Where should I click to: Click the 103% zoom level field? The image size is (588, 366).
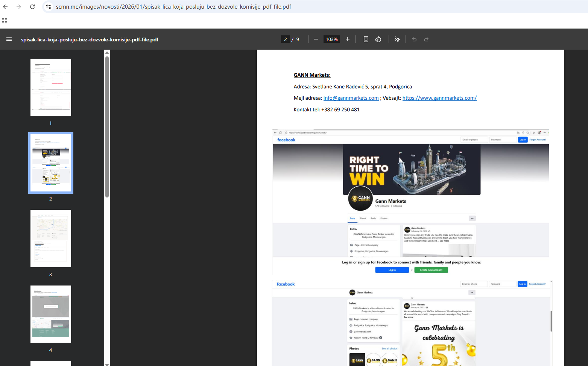(331, 39)
